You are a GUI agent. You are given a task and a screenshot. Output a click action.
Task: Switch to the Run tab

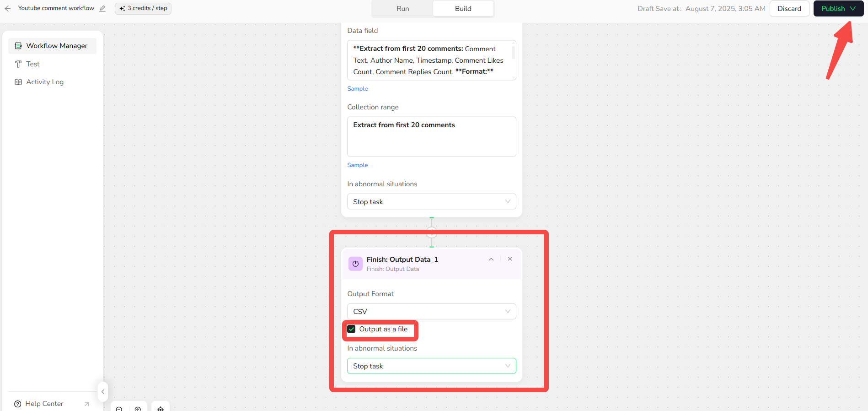pos(402,9)
